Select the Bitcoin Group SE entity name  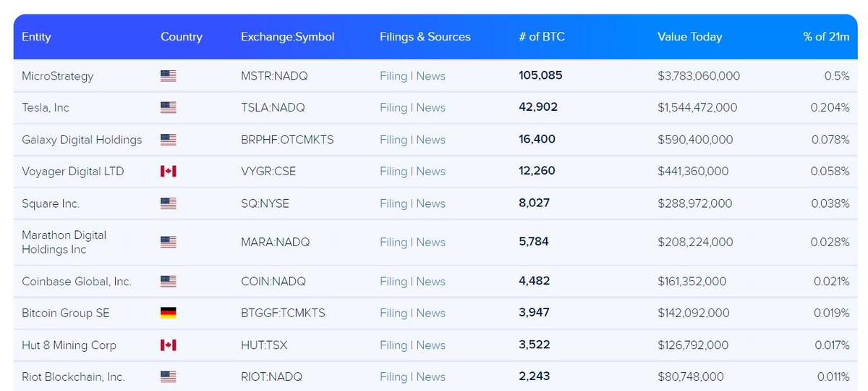[x=66, y=313]
